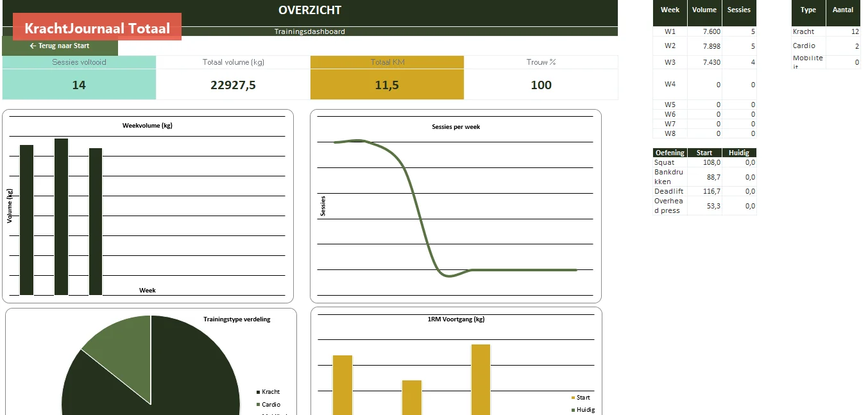Click the Cardio entry in pie legend

coord(268,405)
